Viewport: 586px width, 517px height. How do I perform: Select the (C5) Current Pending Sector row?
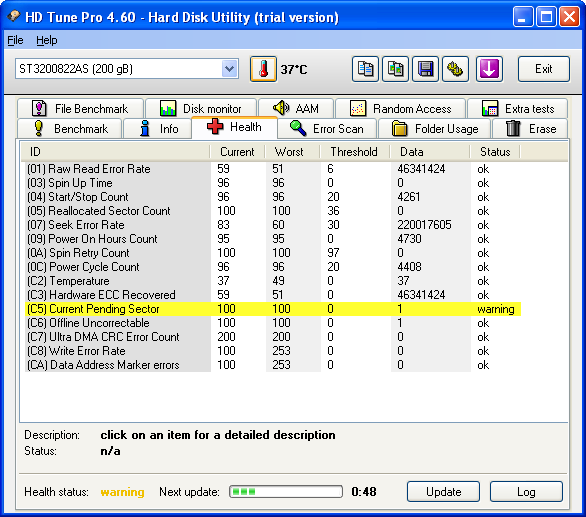(273, 309)
